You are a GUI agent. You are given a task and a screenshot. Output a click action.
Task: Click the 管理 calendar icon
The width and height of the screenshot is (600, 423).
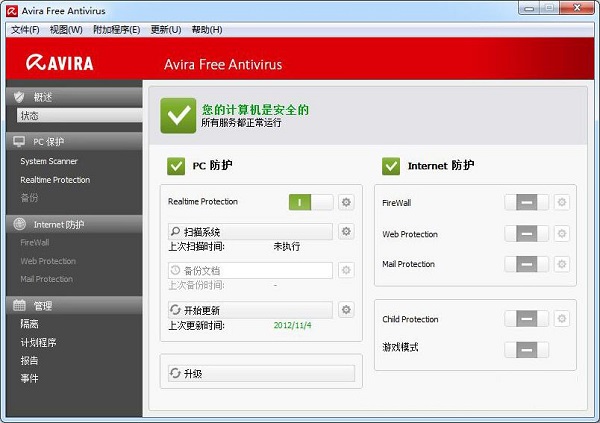[x=19, y=305]
